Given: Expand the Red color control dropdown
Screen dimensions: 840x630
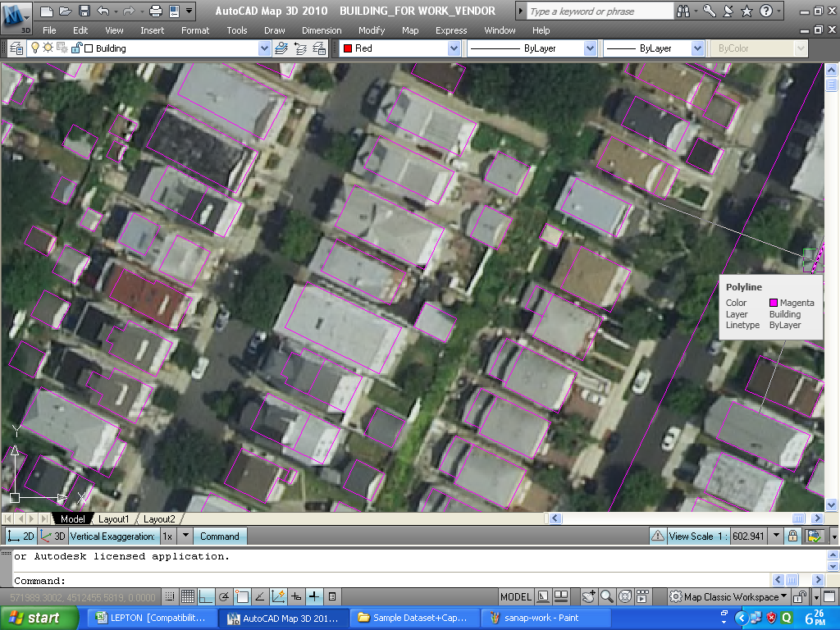Looking at the screenshot, I should tap(454, 48).
